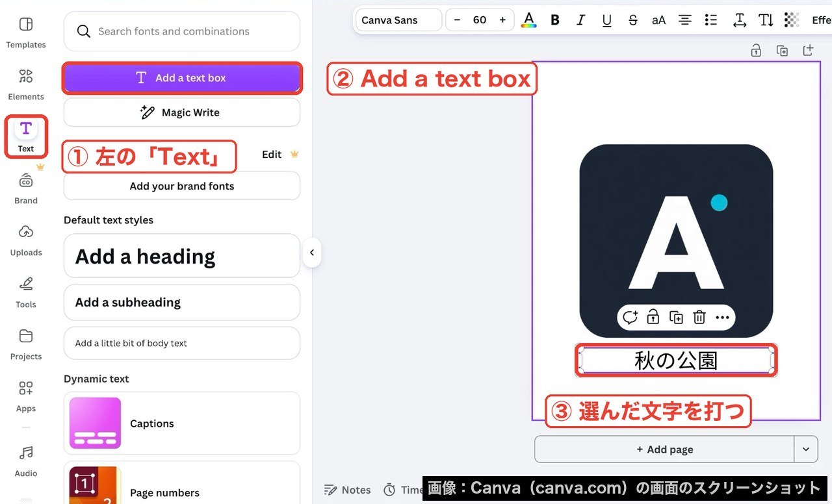Open the text color picker
This screenshot has width=832, height=504.
[x=529, y=20]
